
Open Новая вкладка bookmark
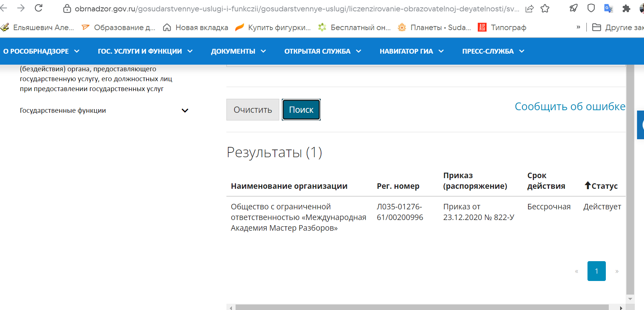coord(196,27)
